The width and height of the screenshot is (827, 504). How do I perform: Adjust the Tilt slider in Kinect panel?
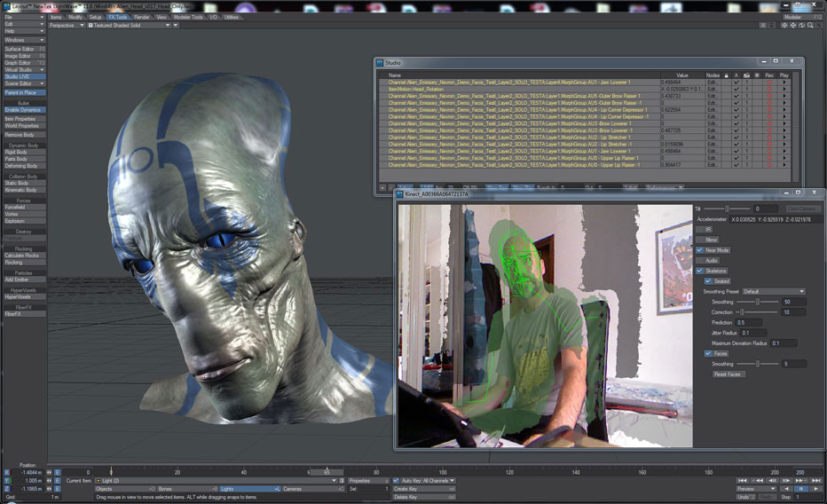(727, 209)
